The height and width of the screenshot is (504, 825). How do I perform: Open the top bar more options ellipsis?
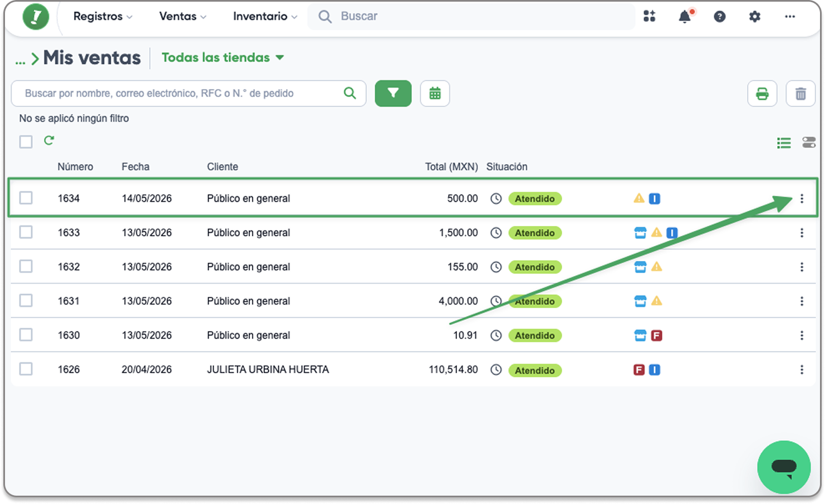(x=790, y=17)
